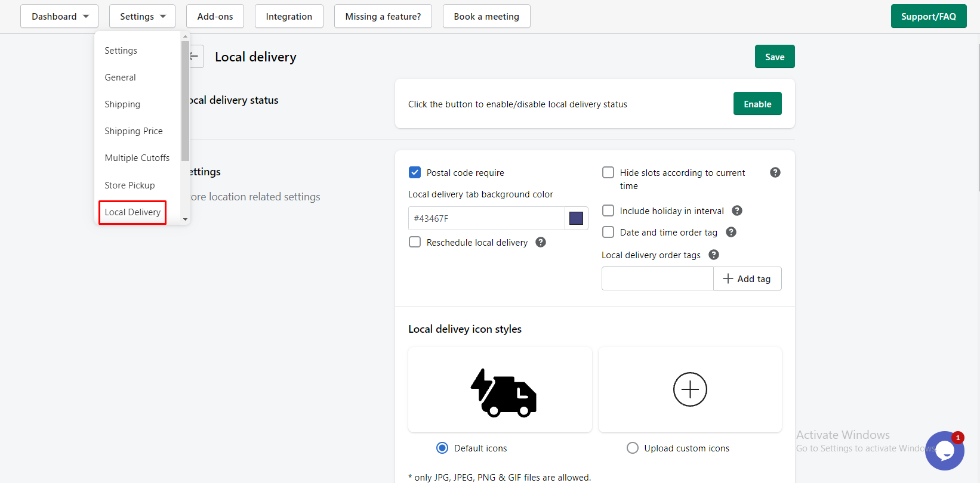
Task: Open the Dashboard dropdown
Action: (x=60, y=16)
